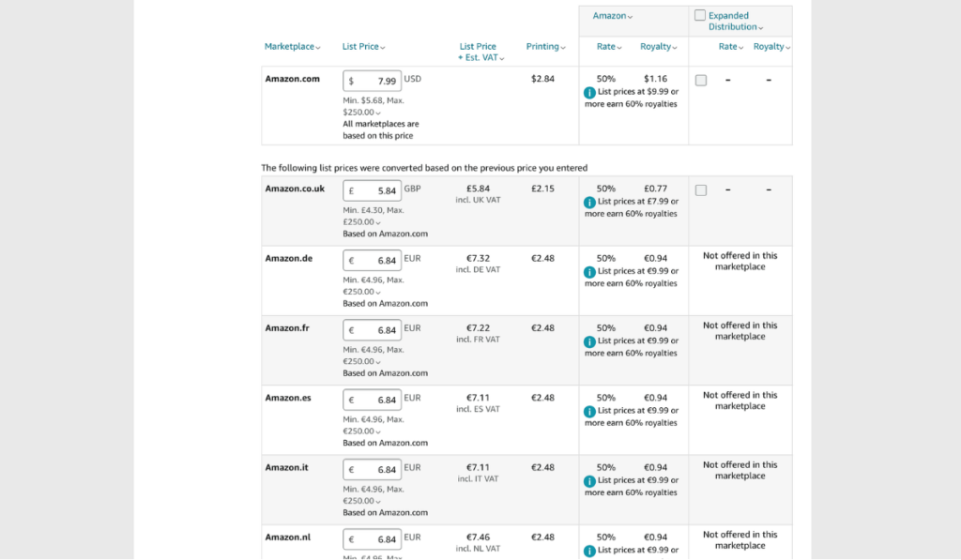Click the Amazon.de EUR price field
961x560 pixels.
(x=372, y=261)
